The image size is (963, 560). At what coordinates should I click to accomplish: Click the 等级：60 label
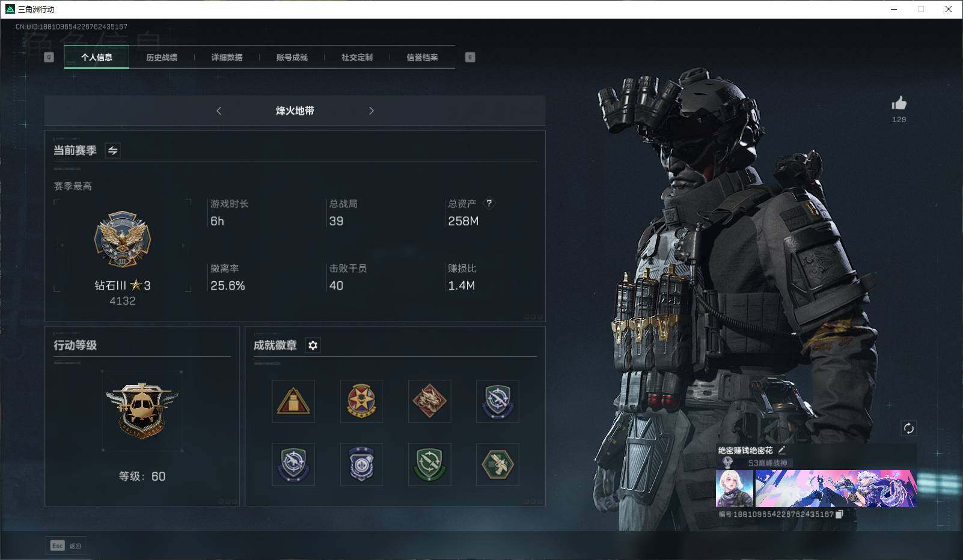pyautogui.click(x=142, y=476)
